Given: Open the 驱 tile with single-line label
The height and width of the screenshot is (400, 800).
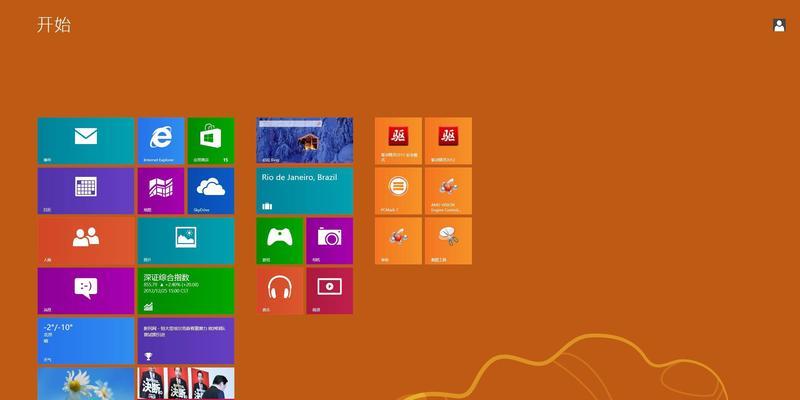Looking at the screenshot, I should [448, 141].
